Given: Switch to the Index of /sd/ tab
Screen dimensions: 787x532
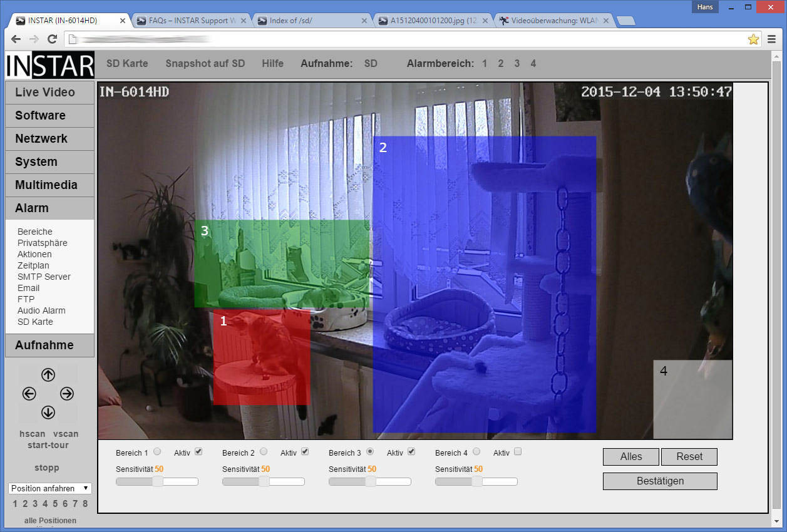Looking at the screenshot, I should click(311, 21).
